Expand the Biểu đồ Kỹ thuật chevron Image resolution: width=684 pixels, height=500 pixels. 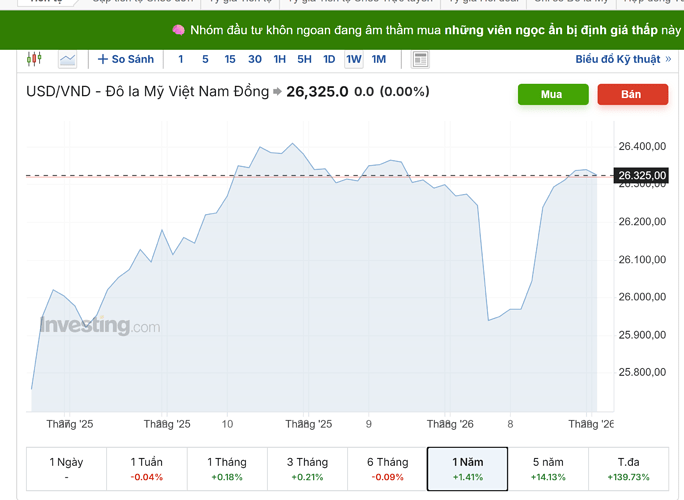pos(668,59)
